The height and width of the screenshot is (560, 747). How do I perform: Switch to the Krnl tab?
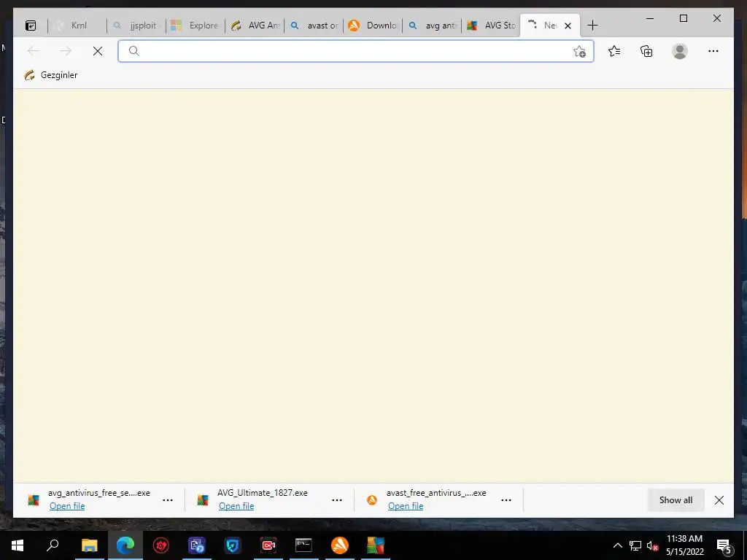(x=77, y=26)
